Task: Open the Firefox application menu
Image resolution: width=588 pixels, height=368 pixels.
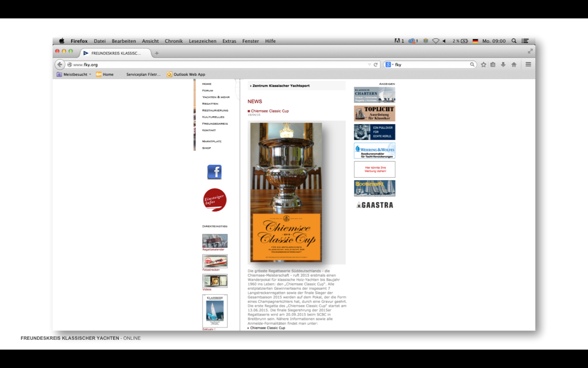Action: tap(79, 41)
